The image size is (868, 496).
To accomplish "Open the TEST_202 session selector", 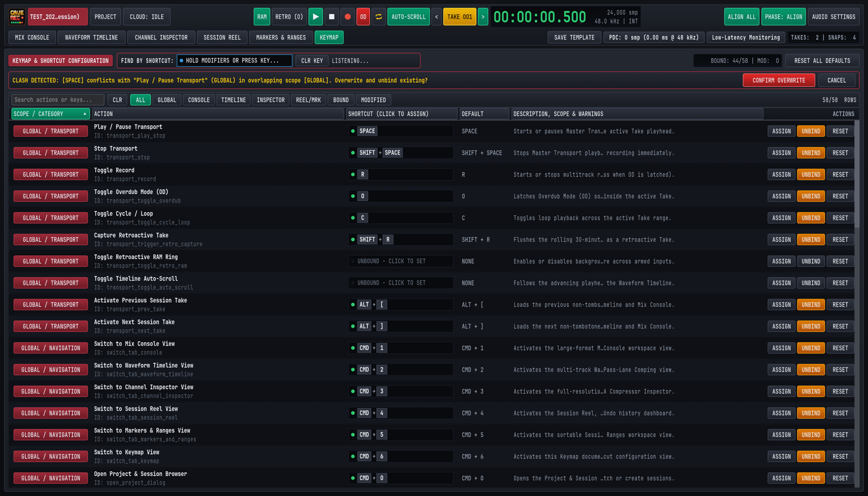I will 57,17.
